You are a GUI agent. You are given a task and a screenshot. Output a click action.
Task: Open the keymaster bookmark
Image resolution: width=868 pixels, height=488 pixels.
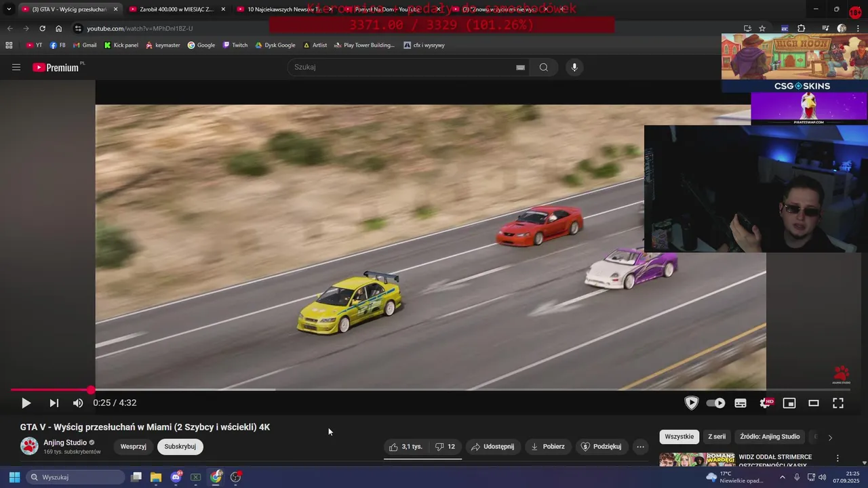click(x=163, y=45)
